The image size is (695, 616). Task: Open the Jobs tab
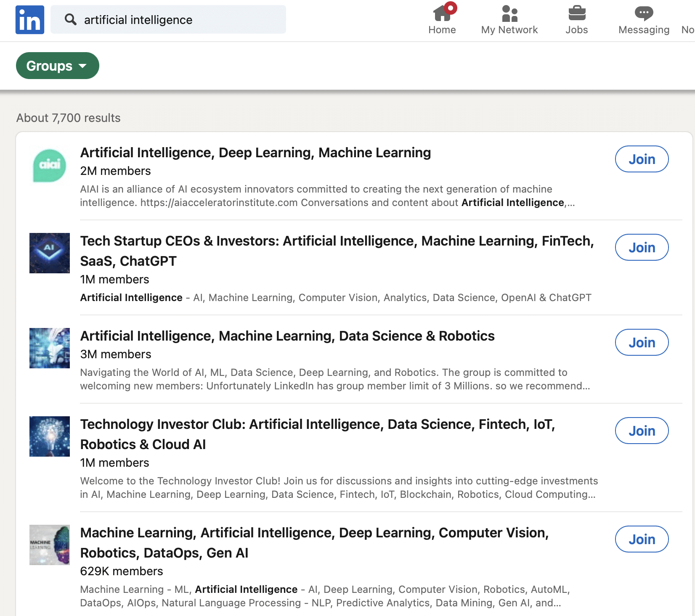click(577, 20)
